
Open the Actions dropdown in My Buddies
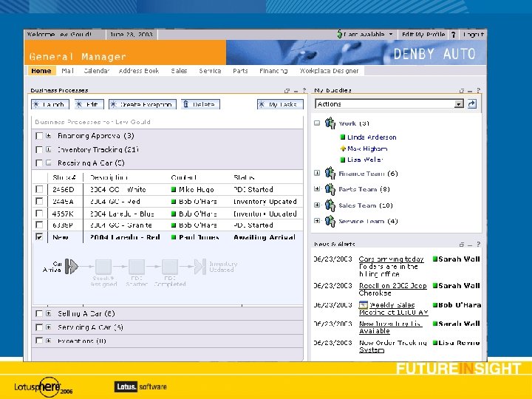point(459,104)
